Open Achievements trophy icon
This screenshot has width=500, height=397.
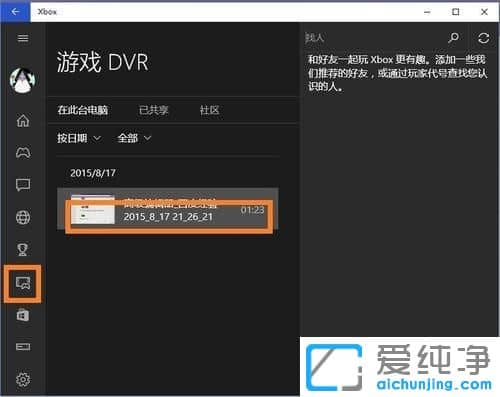(x=23, y=249)
